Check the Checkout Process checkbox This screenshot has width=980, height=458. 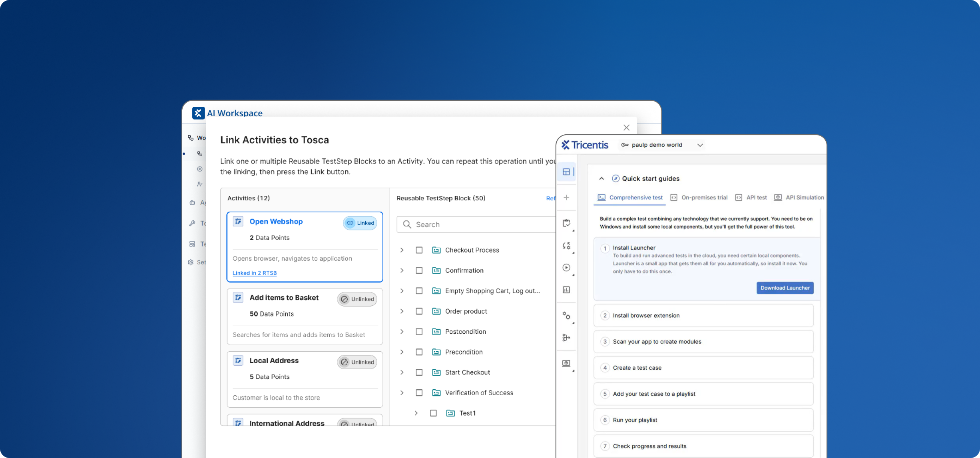(x=419, y=250)
